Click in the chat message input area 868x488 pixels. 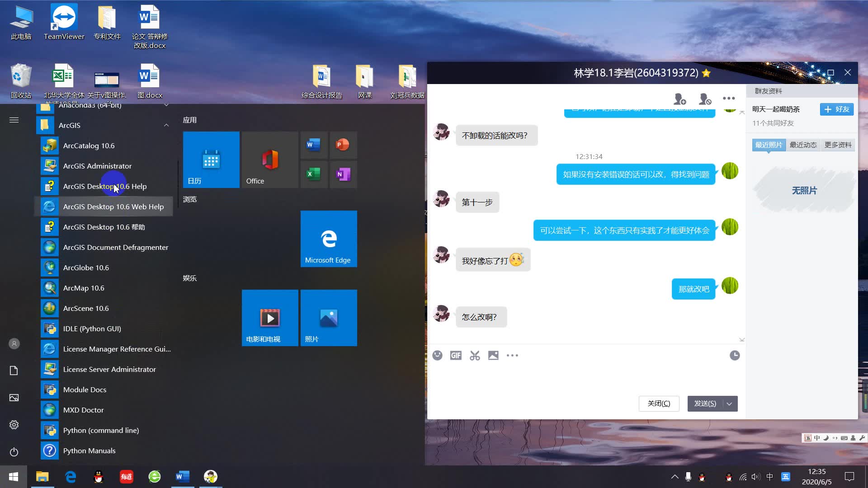tap(583, 377)
